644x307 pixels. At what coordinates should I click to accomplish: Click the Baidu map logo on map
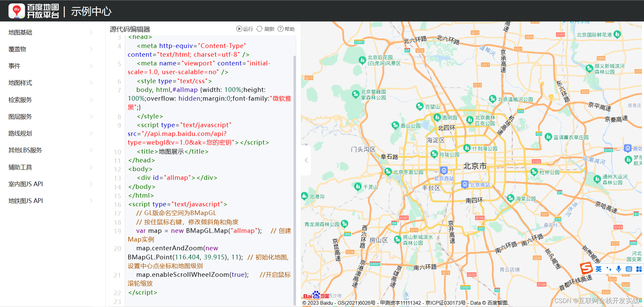316,295
